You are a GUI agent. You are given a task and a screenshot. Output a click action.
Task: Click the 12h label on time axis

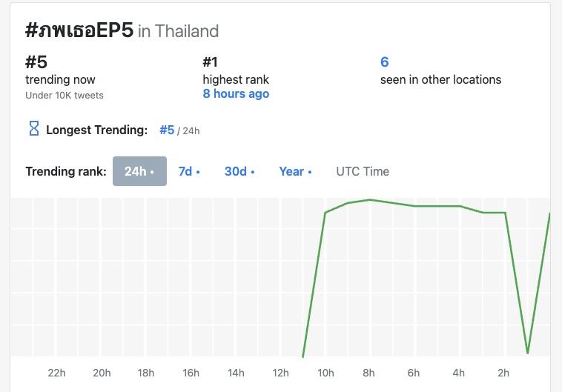[280, 373]
